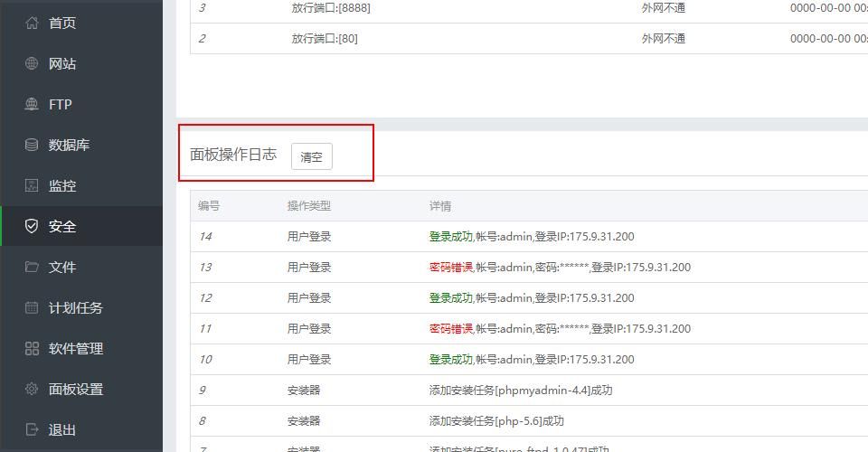This screenshot has height=452, width=868.
Task: Click 用户登录 in log row 12
Action: [x=309, y=297]
